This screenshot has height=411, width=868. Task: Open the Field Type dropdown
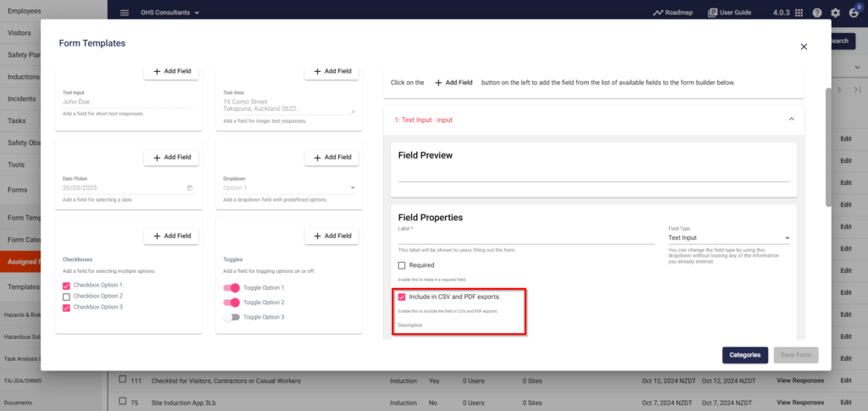tap(728, 238)
